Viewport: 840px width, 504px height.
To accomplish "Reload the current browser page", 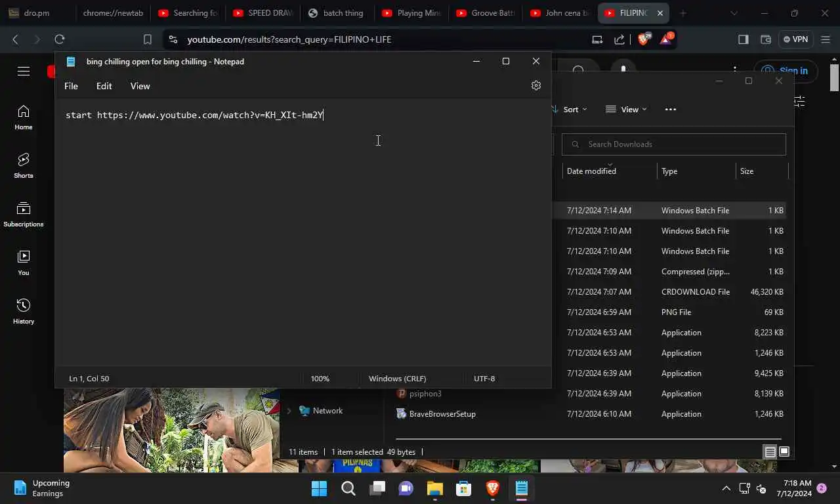I will pos(60,39).
